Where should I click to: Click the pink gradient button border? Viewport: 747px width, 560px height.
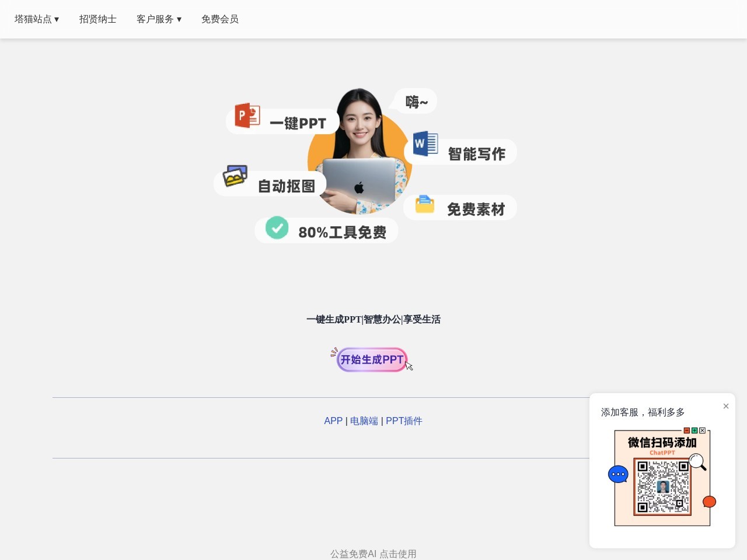pyautogui.click(x=372, y=359)
